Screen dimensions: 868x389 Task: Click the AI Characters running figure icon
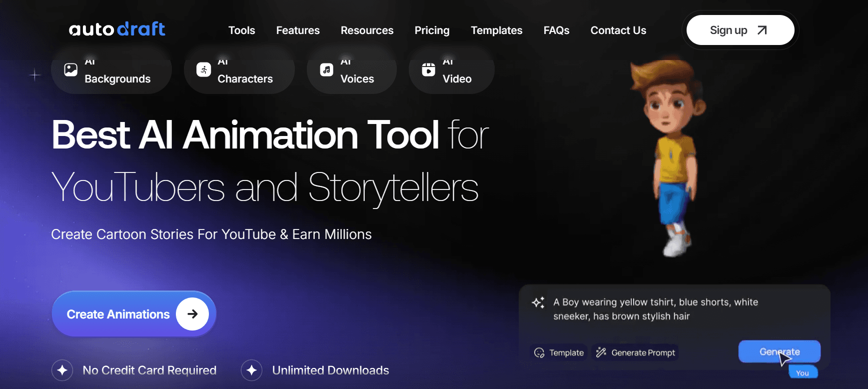[203, 69]
